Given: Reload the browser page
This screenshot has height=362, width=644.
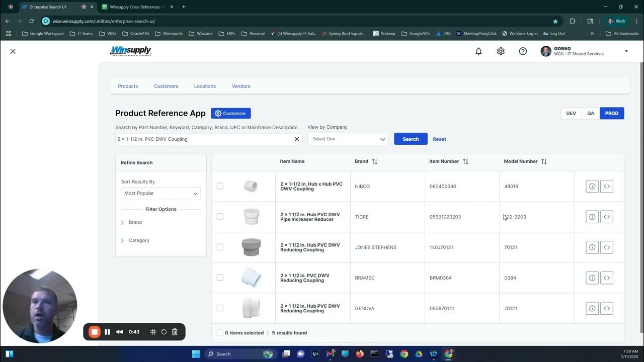Looking at the screenshot, I should 31,21.
